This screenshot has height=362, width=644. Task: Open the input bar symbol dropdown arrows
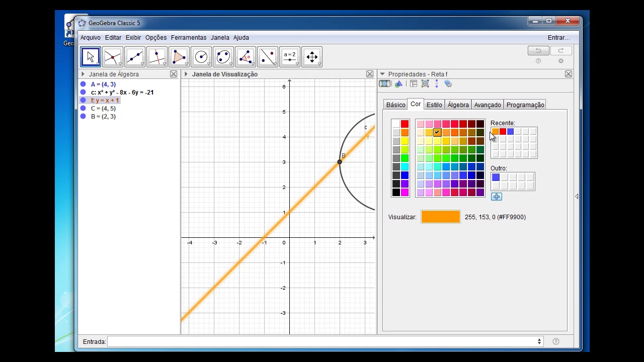pyautogui.click(x=539, y=341)
